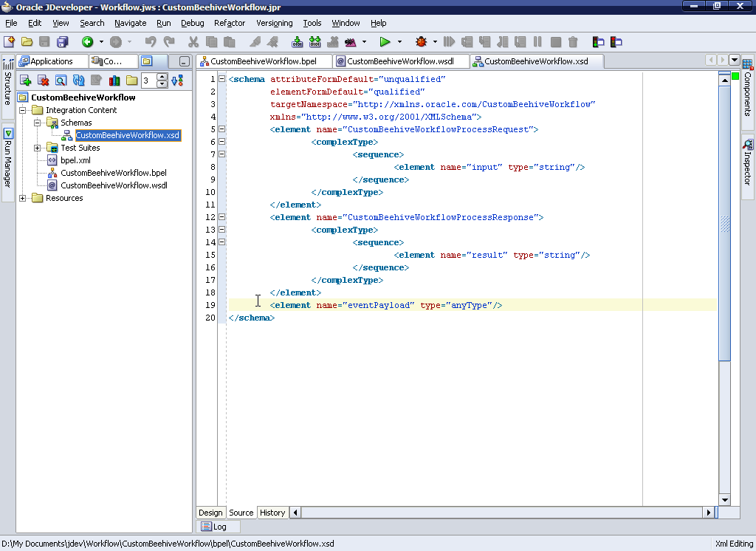Click the green Run button in toolbar

pyautogui.click(x=385, y=42)
